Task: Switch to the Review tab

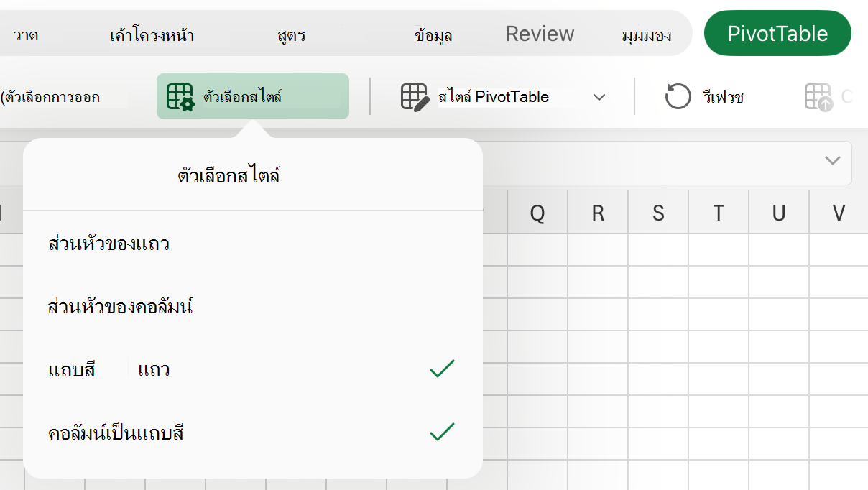Action: click(540, 34)
